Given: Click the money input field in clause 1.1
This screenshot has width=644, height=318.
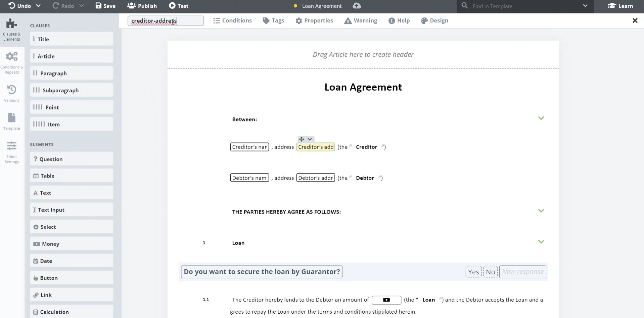Looking at the screenshot, I should point(386,300).
